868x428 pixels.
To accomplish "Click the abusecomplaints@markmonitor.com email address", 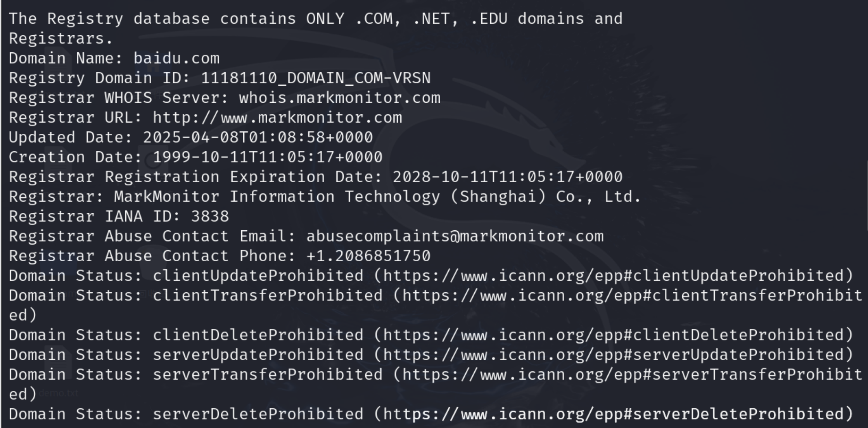I will point(455,236).
